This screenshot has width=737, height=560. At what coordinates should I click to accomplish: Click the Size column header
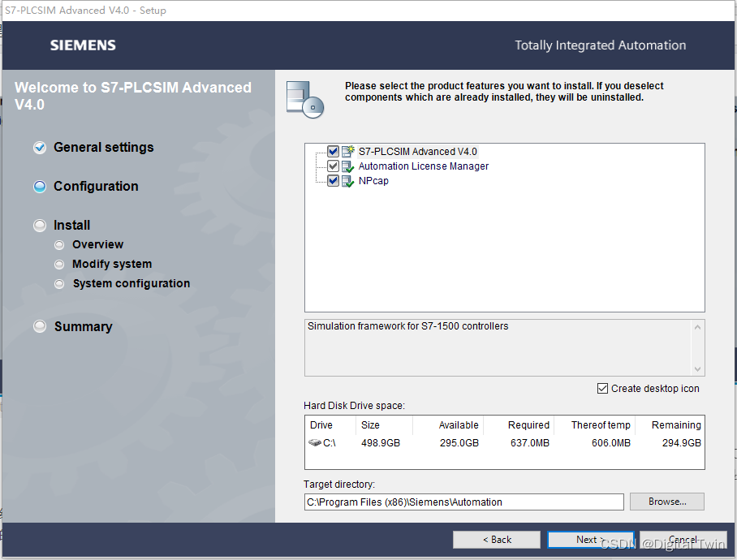pos(370,425)
